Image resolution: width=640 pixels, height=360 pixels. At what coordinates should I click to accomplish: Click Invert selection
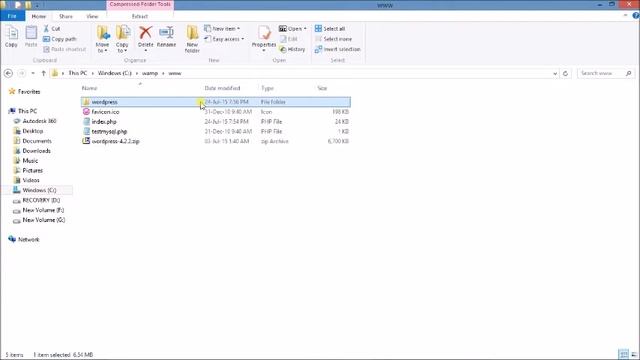click(338, 49)
